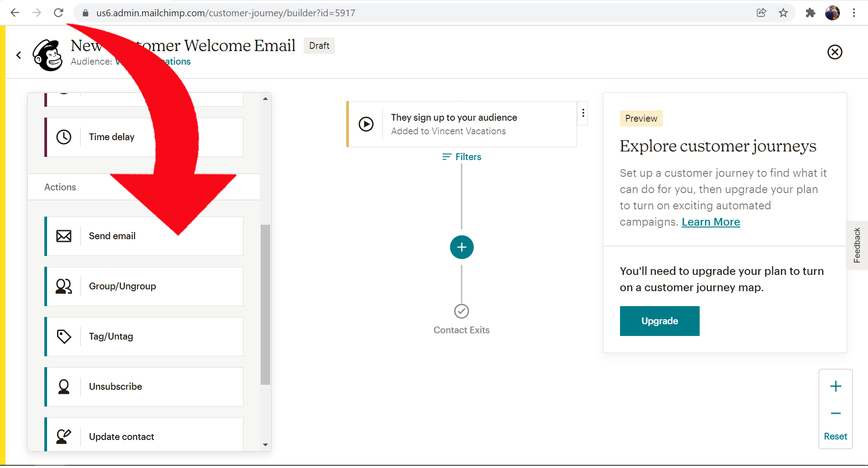Viewport: 868px width, 468px height.
Task: Open the starting point three-dot options
Action: pyautogui.click(x=583, y=113)
